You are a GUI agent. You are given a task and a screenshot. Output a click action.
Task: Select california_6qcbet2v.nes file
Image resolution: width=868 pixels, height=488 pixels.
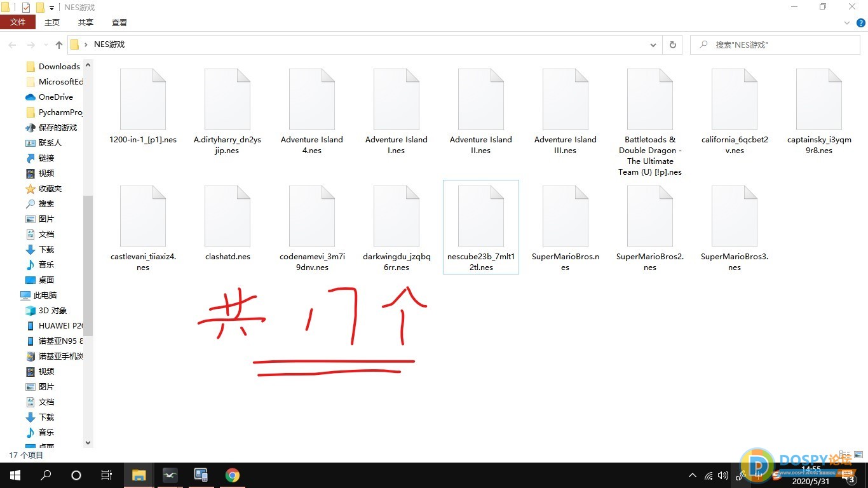[735, 112]
